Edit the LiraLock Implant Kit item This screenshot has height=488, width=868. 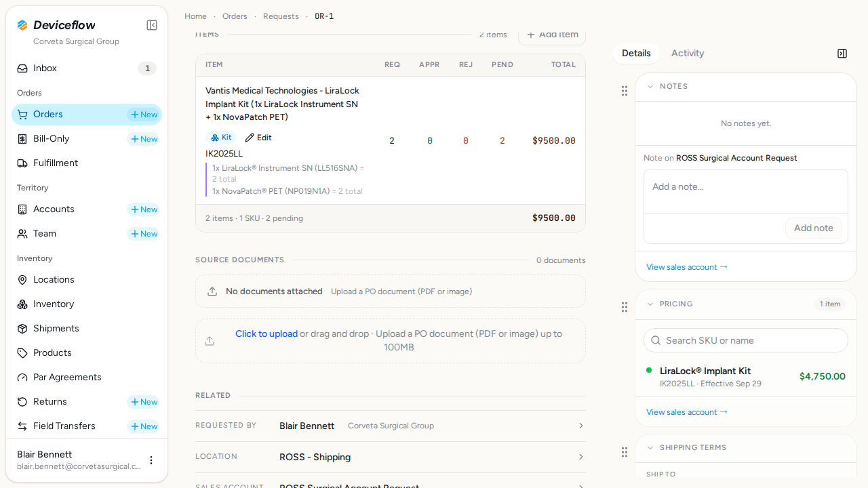click(x=258, y=138)
